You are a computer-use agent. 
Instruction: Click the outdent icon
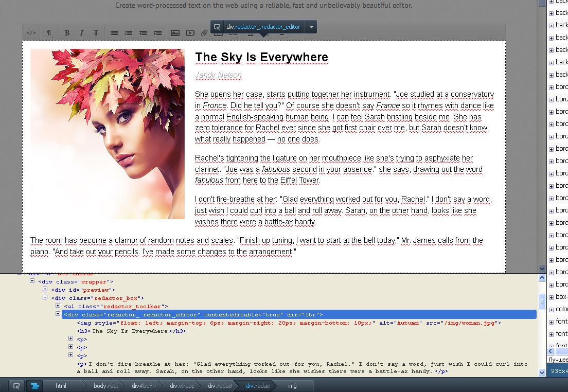[x=143, y=33]
